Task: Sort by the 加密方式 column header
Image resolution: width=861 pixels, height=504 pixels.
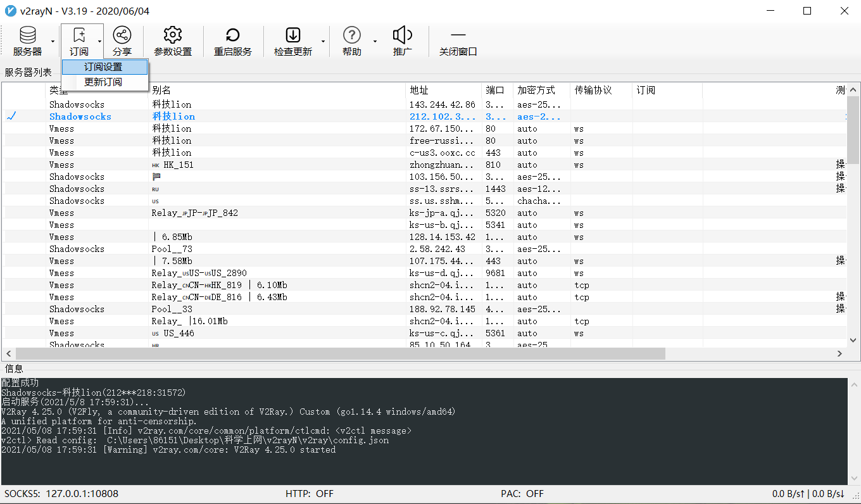Action: 541,90
